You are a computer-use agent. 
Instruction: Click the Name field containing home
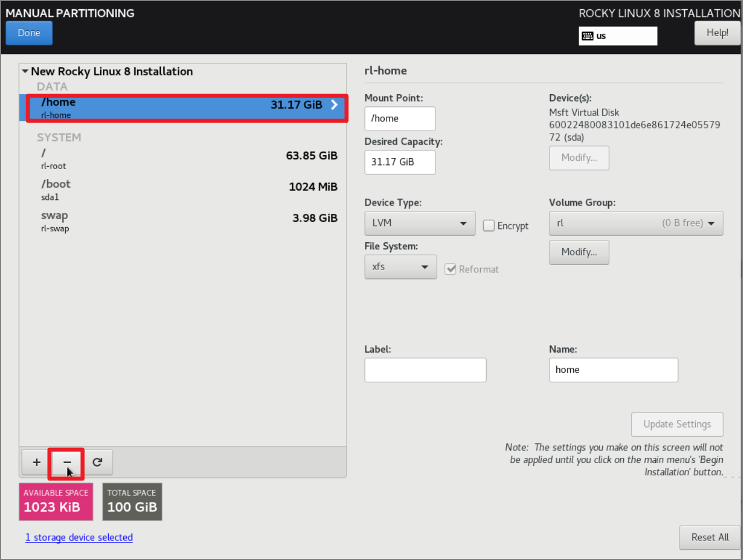pos(613,370)
